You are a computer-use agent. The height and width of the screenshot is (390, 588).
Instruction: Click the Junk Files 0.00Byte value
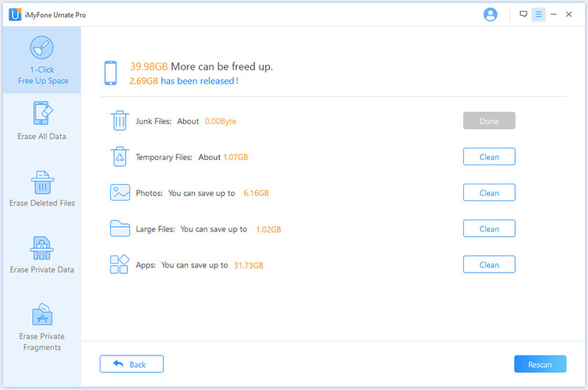tap(220, 121)
